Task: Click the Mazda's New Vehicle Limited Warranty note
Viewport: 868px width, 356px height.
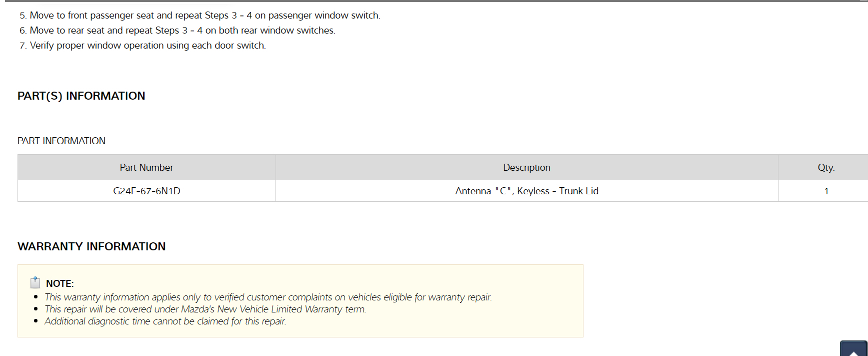Action: (205, 309)
